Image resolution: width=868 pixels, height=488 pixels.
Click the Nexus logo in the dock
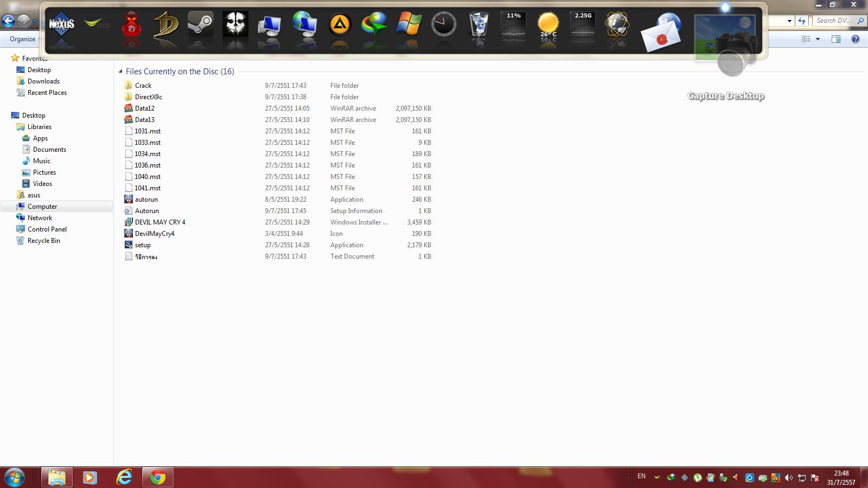[x=61, y=25]
